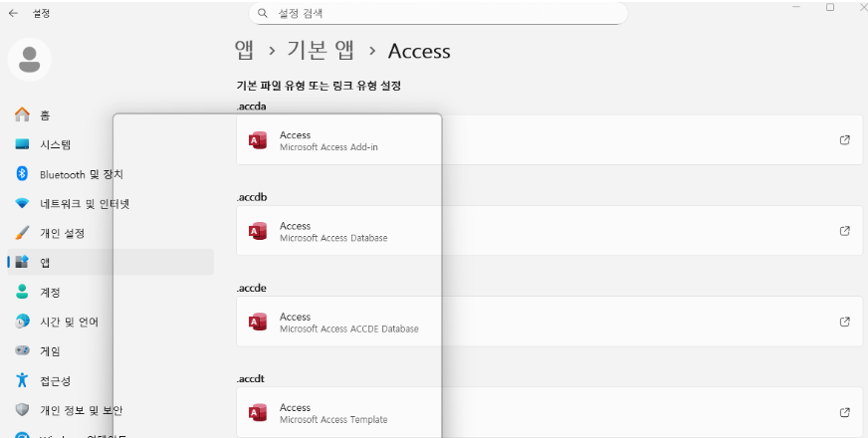The width and height of the screenshot is (868, 438).
Task: Click the Microsoft Access Database text
Action: coord(333,238)
